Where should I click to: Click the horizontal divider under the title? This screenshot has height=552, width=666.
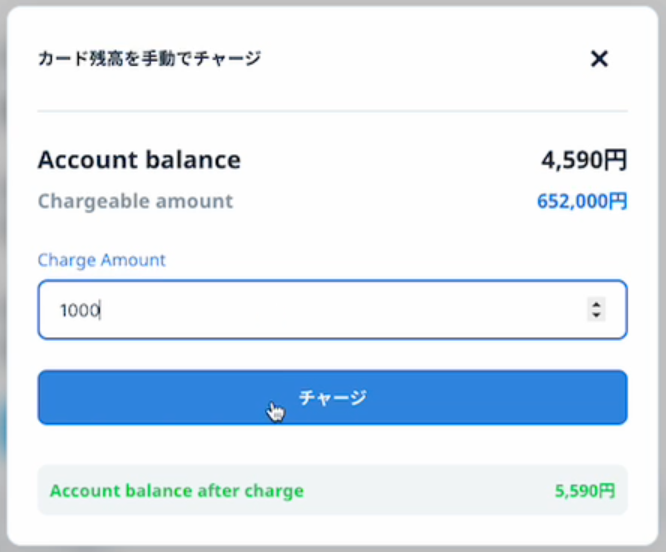click(332, 110)
